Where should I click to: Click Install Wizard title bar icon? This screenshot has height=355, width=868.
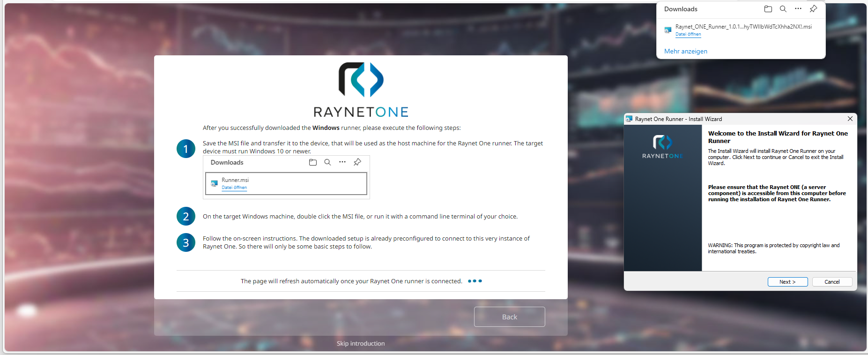click(629, 119)
